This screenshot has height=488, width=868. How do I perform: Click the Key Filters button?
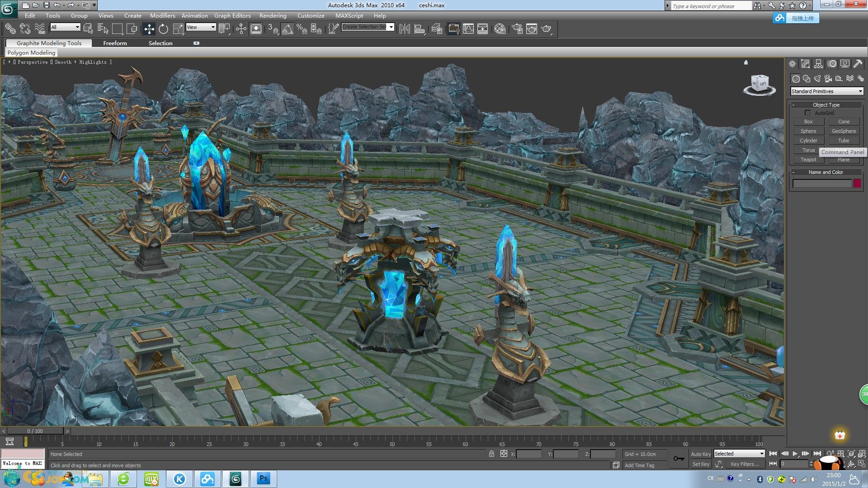tap(745, 464)
